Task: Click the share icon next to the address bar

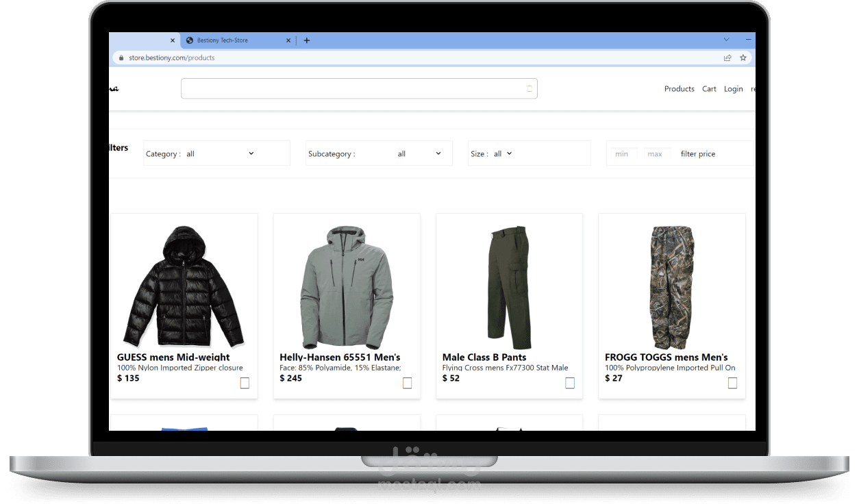Action: (727, 58)
